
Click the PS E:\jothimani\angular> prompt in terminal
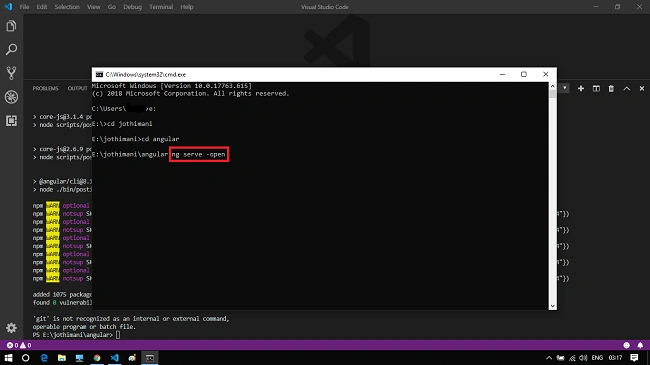click(x=73, y=335)
